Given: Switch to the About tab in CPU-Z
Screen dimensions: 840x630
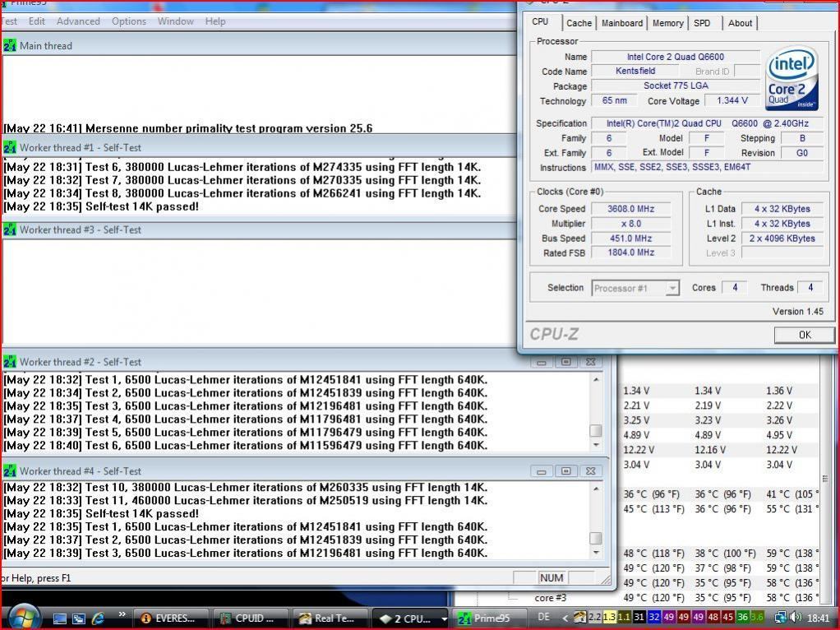Looking at the screenshot, I should (741, 23).
